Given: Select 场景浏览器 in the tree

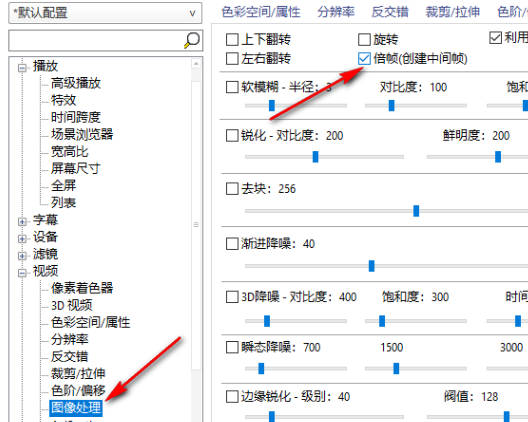Looking at the screenshot, I should [x=82, y=134].
